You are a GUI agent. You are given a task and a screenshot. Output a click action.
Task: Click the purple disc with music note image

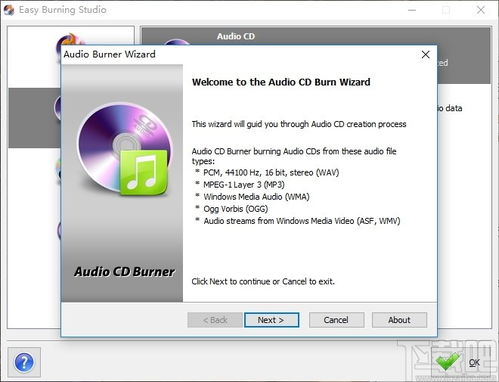124,149
